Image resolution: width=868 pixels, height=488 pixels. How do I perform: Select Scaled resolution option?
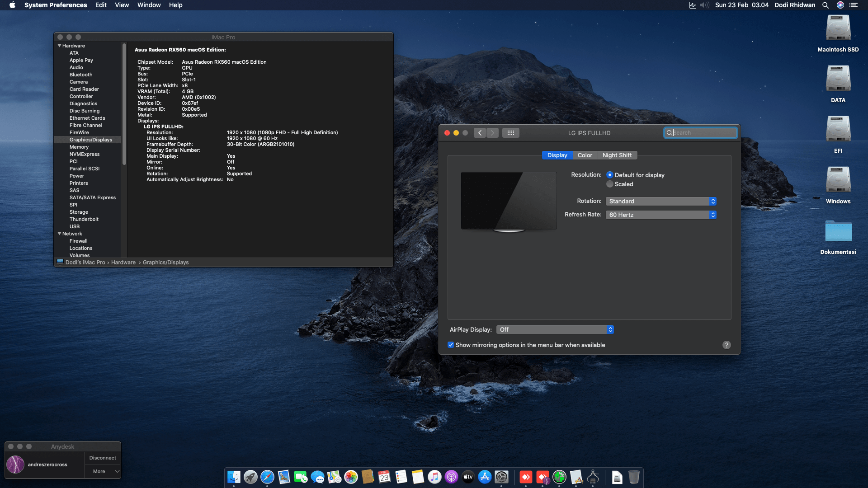[x=610, y=184]
